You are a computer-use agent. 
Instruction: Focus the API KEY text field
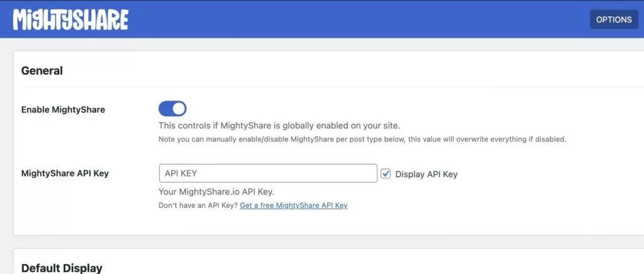(268, 173)
